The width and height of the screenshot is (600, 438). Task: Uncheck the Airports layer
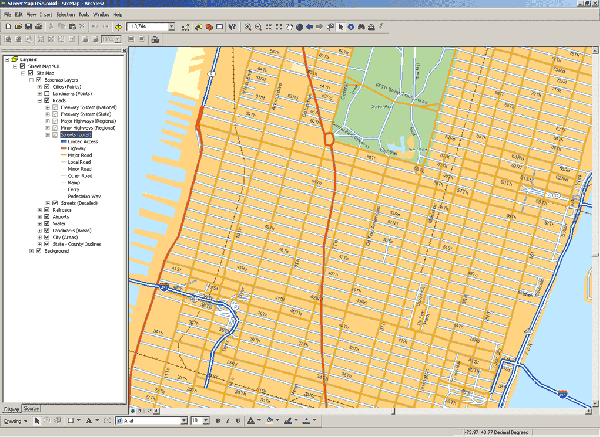[x=47, y=217]
